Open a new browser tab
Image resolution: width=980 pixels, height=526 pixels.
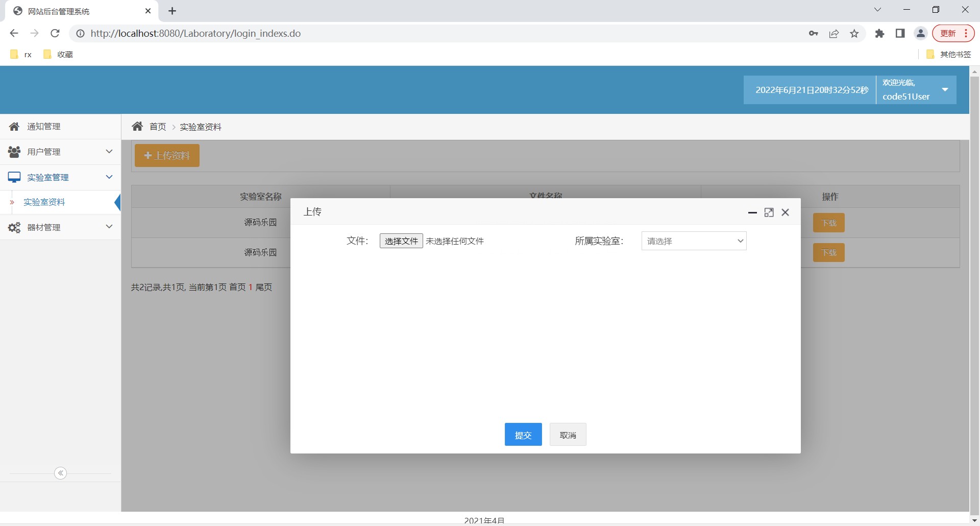[x=172, y=11]
